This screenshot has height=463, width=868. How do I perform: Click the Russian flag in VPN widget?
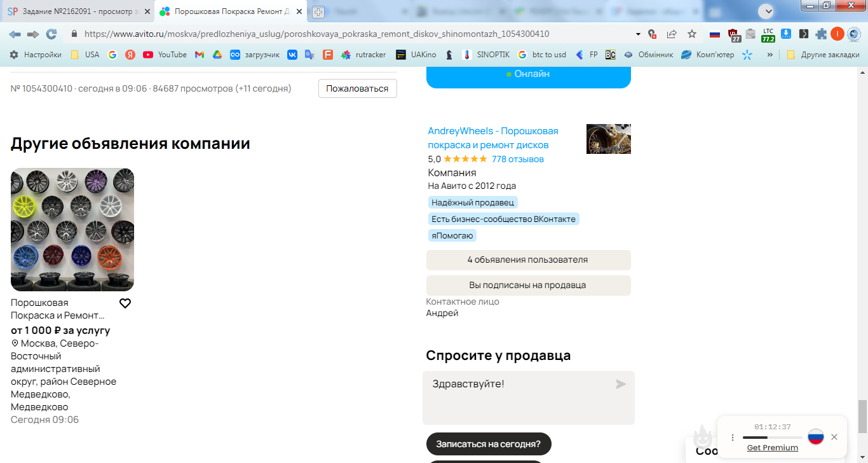coord(816,437)
